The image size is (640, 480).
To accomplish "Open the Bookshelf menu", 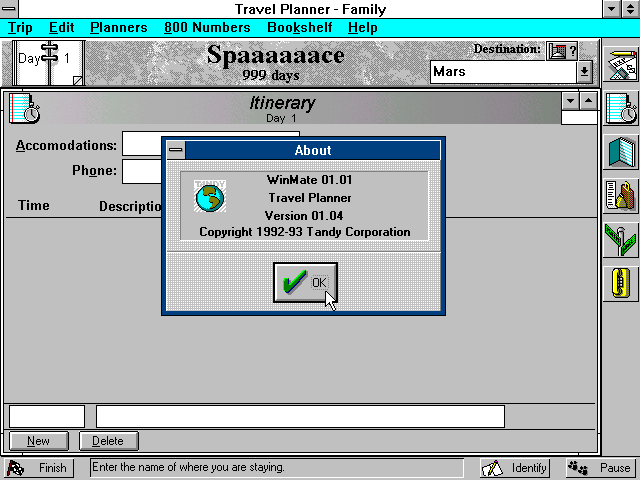I will click(300, 27).
